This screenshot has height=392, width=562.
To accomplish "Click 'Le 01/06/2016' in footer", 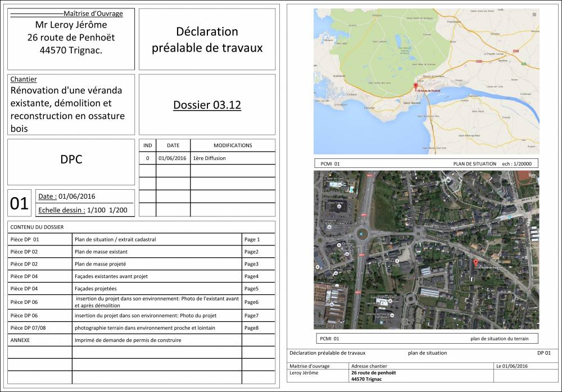I will tap(512, 366).
